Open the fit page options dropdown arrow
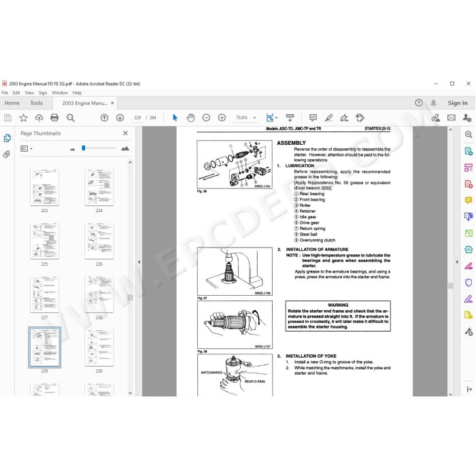The height and width of the screenshot is (476, 476). (x=276, y=118)
